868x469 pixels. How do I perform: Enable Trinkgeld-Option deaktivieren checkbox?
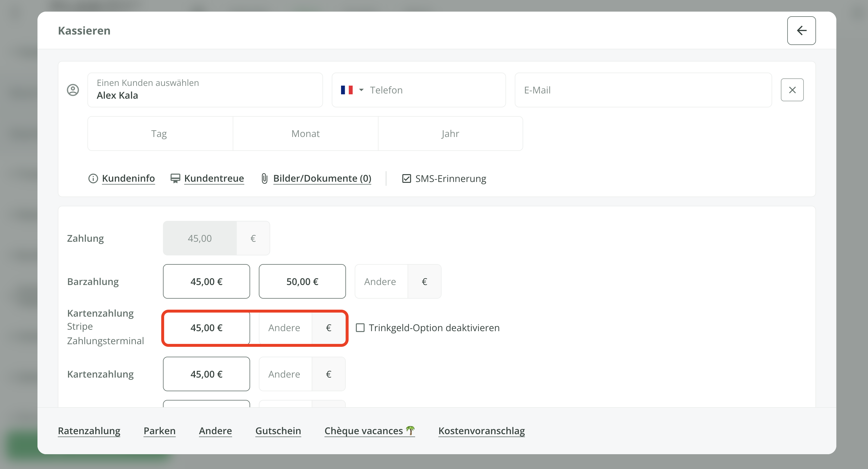(x=360, y=328)
